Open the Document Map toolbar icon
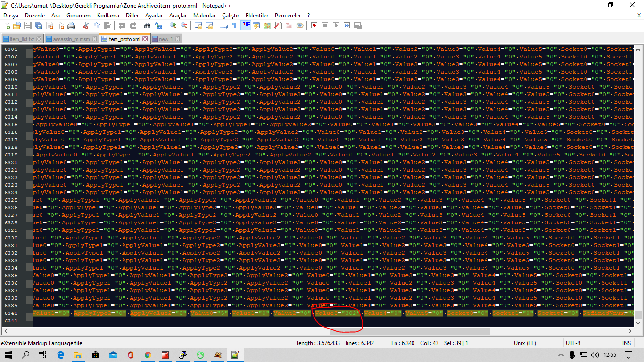Screen dimensions: 644x362 click(x=267, y=25)
